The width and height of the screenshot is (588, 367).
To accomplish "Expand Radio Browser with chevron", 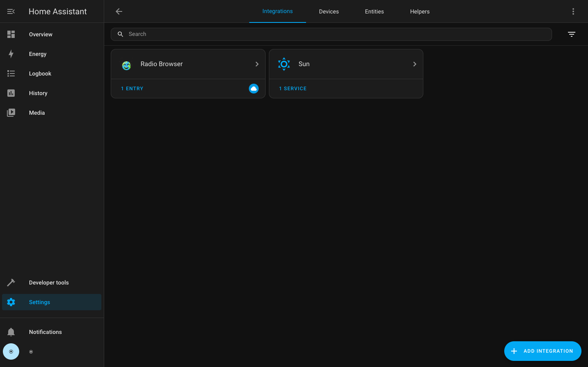I will pyautogui.click(x=257, y=64).
